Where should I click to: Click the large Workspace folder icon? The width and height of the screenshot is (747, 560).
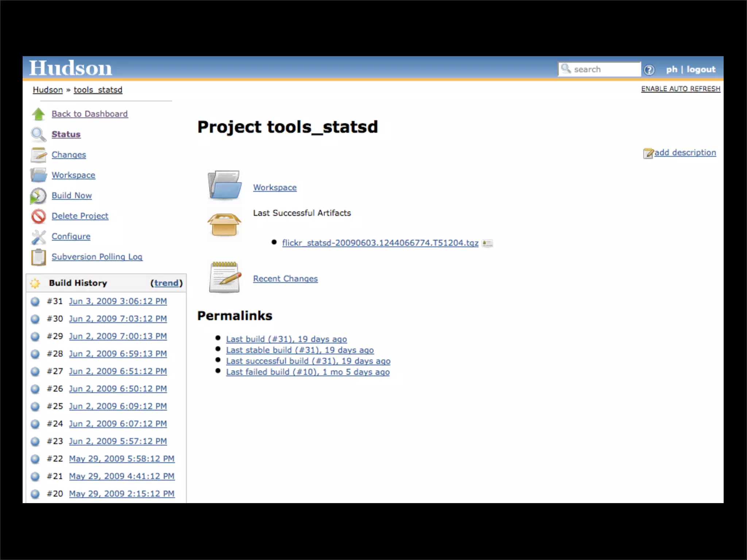tap(224, 185)
